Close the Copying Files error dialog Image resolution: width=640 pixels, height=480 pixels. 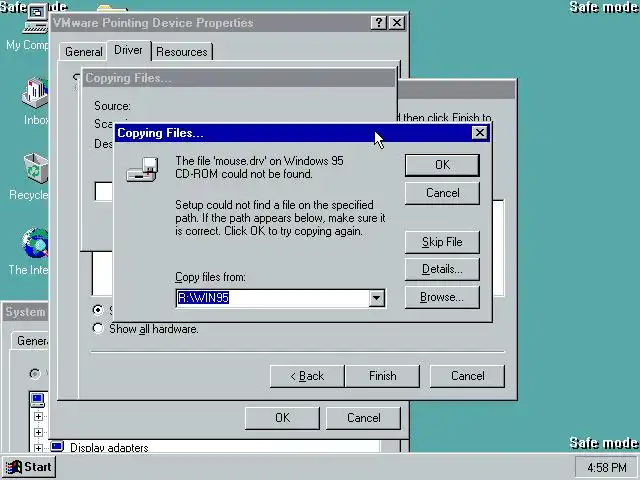[x=479, y=133]
